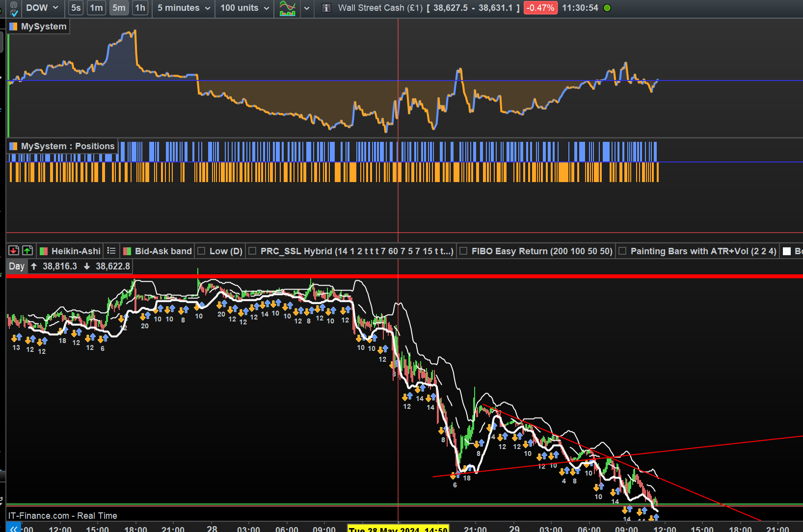Open the FIBO Easy Return indicator label
Image resolution: width=803 pixels, height=532 pixels.
pyautogui.click(x=542, y=251)
